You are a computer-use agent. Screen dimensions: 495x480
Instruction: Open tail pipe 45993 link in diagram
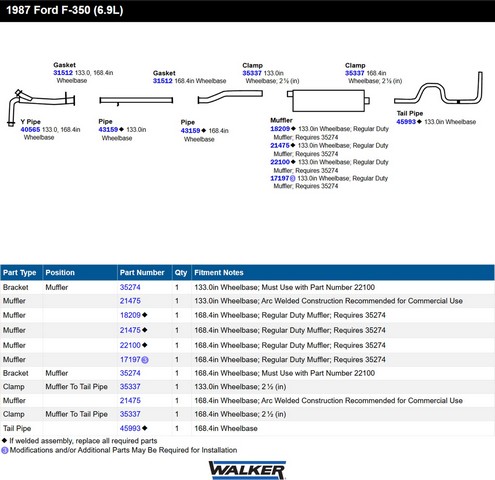[406, 122]
